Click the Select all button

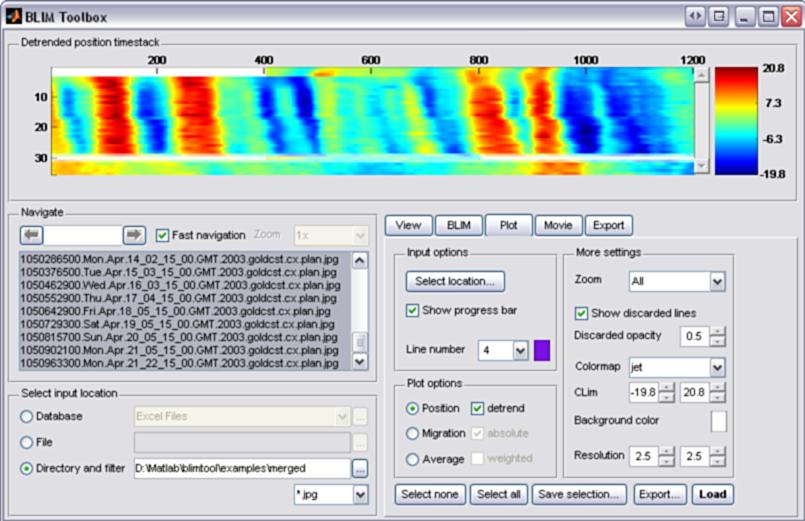click(x=499, y=494)
